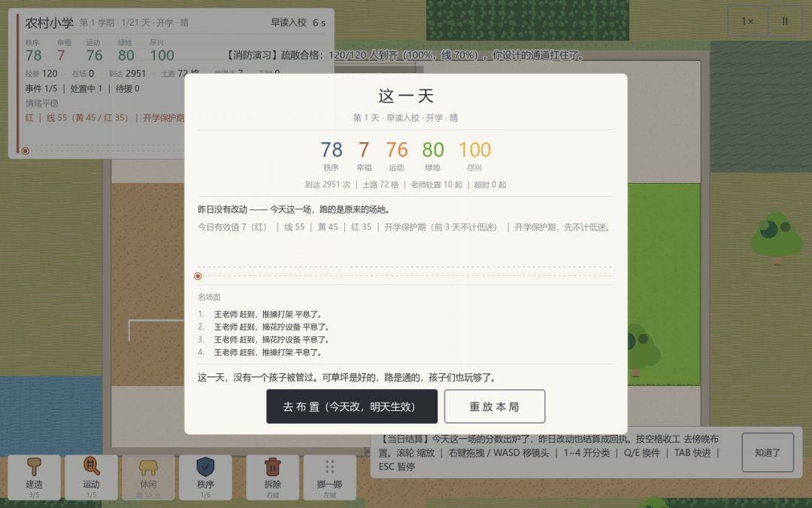Click highlight row 1: 王老师 赶到, 推搡打架 平息了
812x508 pixels.
click(x=268, y=314)
